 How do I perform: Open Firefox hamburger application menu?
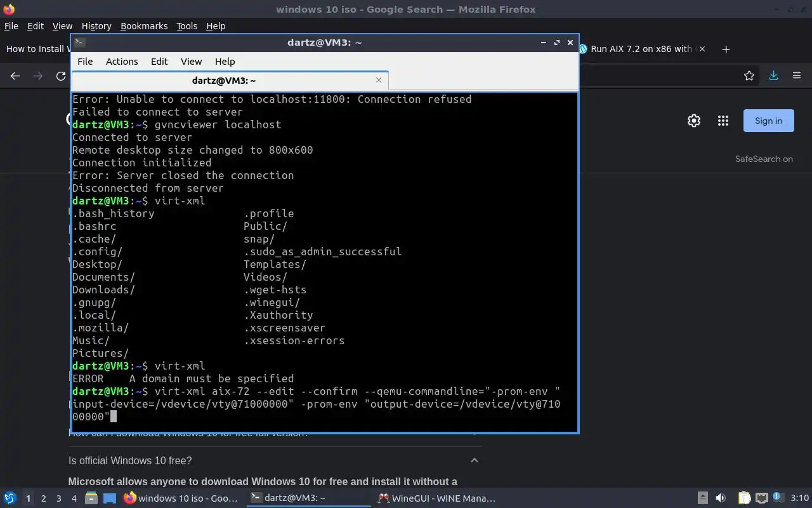tap(797, 76)
